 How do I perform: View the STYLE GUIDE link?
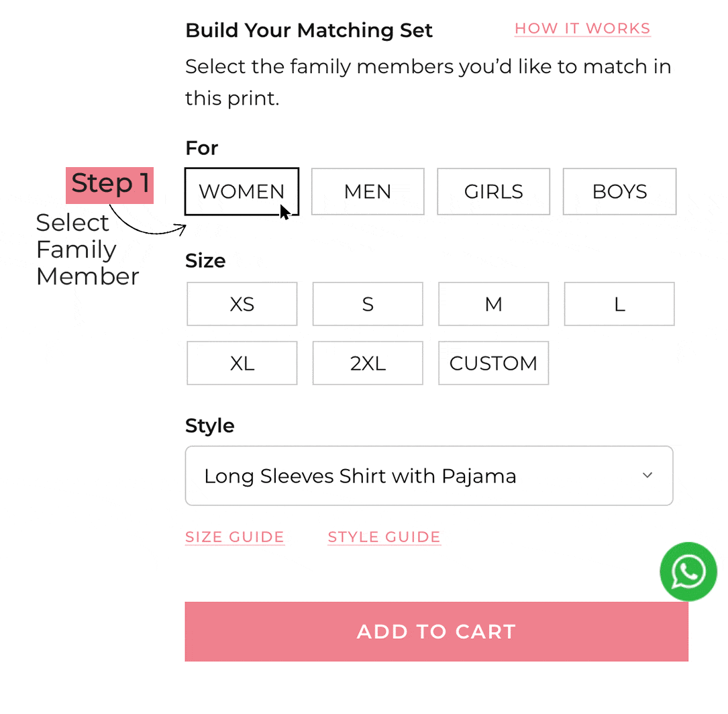pos(384,537)
